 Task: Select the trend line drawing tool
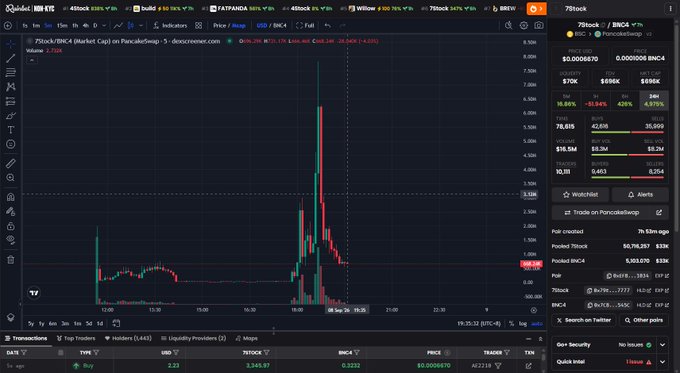10,58
